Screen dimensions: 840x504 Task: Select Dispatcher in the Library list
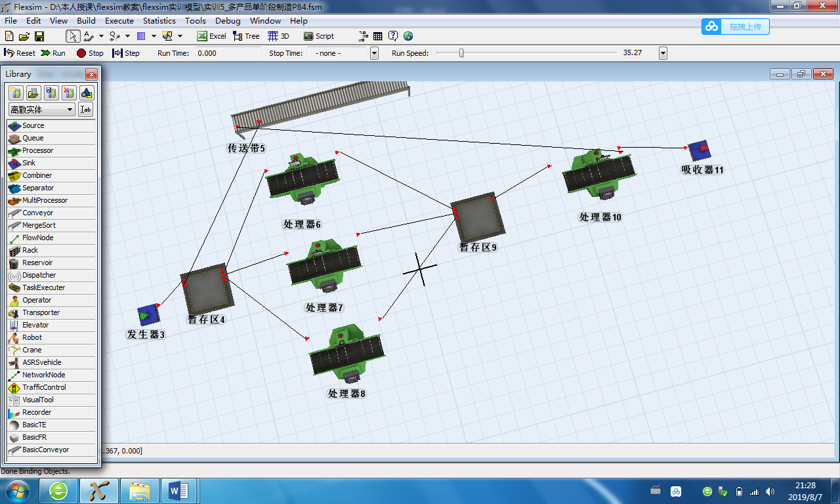click(51, 275)
